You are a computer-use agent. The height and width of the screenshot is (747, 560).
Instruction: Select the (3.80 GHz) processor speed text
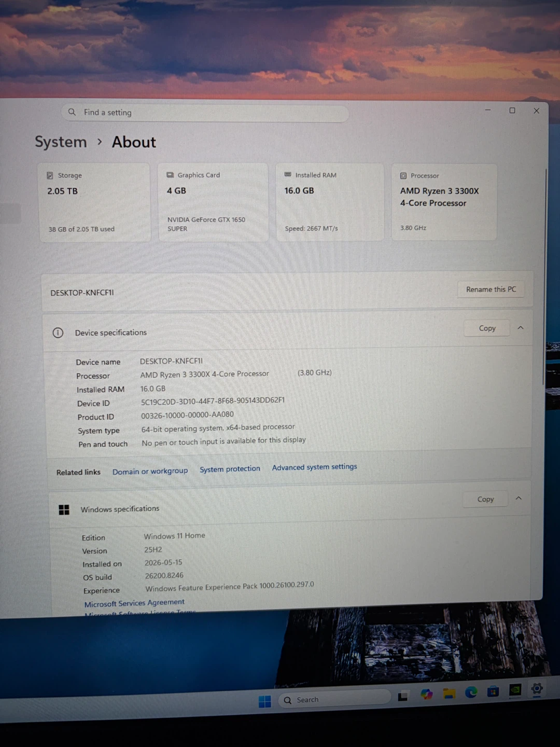pyautogui.click(x=315, y=372)
